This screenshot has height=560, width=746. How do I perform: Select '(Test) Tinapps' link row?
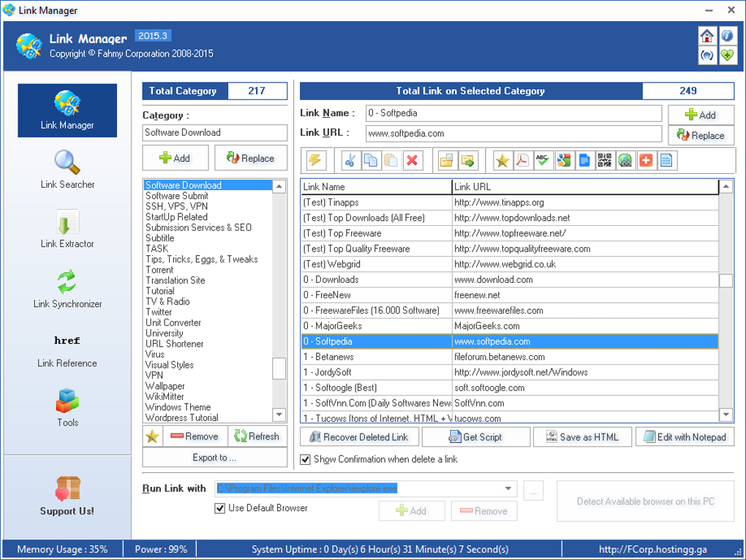[x=510, y=203]
